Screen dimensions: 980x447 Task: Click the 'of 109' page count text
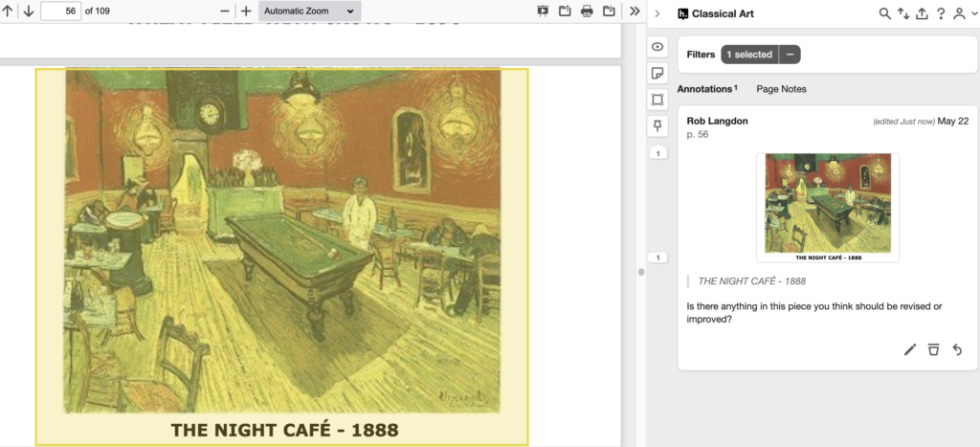[x=99, y=11]
